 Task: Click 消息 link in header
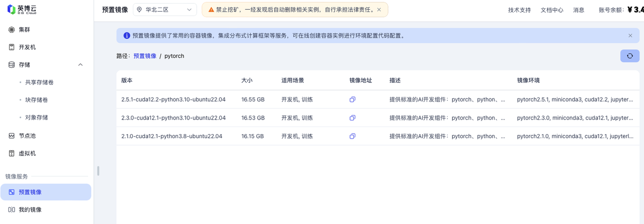pyautogui.click(x=579, y=10)
